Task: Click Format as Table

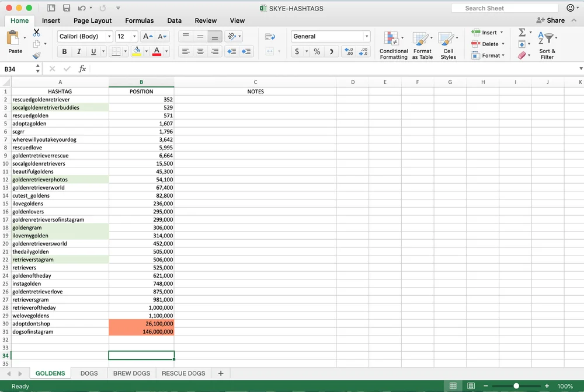Action: point(422,45)
